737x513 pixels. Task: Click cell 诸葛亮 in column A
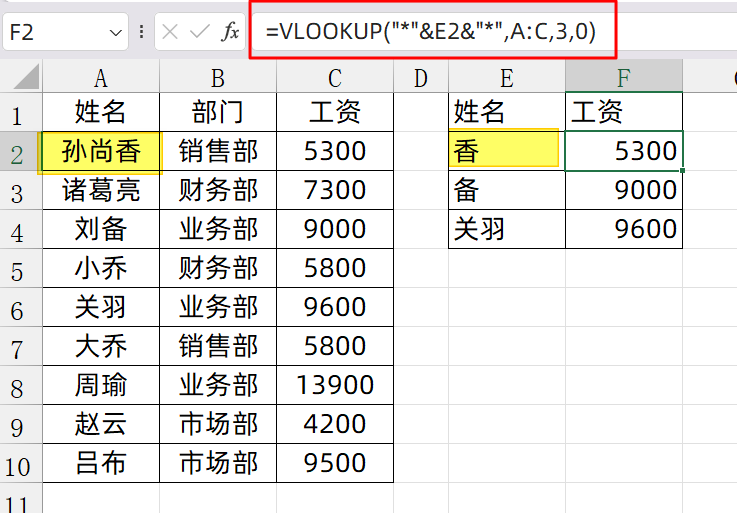click(x=101, y=190)
